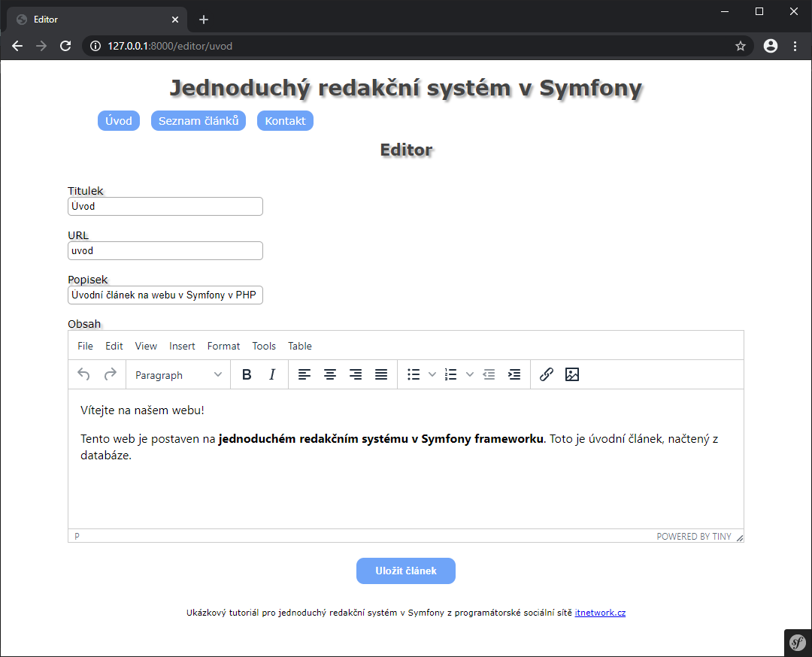Open the Seznam článků page
This screenshot has width=812, height=657.
198,120
